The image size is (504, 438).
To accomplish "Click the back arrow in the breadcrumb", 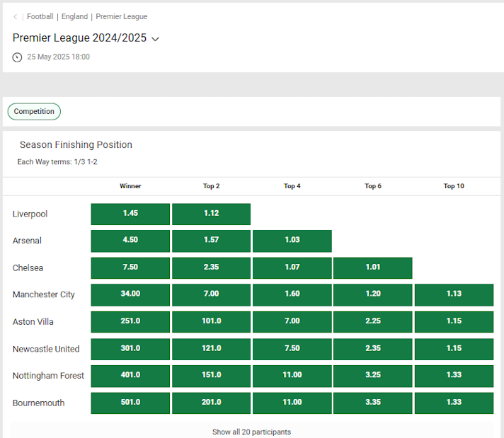I will tap(15, 17).
